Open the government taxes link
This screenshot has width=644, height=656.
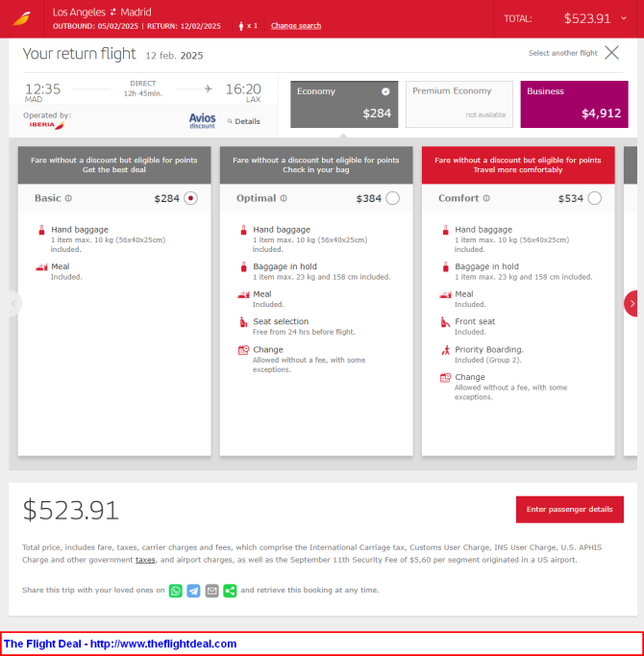click(x=145, y=560)
